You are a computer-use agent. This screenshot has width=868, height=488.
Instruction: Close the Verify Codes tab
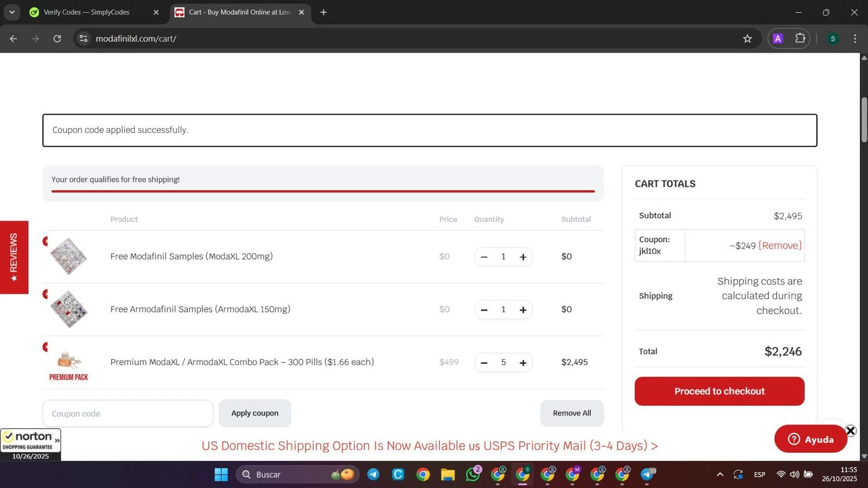coord(156,12)
